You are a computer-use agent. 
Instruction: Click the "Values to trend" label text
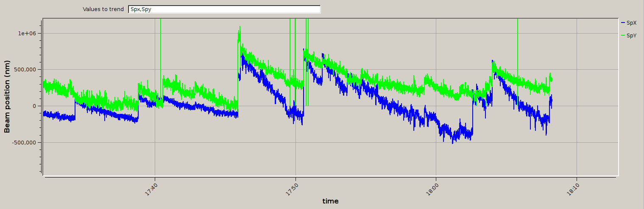(x=103, y=9)
